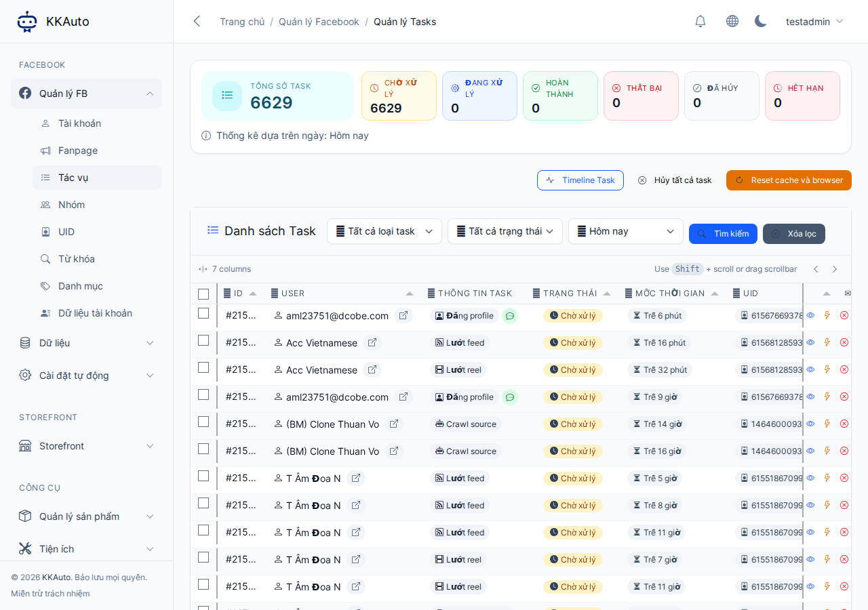Expand Cài đặt tự động sidebar section
Image resolution: width=868 pixels, height=610 pixels.
point(86,375)
